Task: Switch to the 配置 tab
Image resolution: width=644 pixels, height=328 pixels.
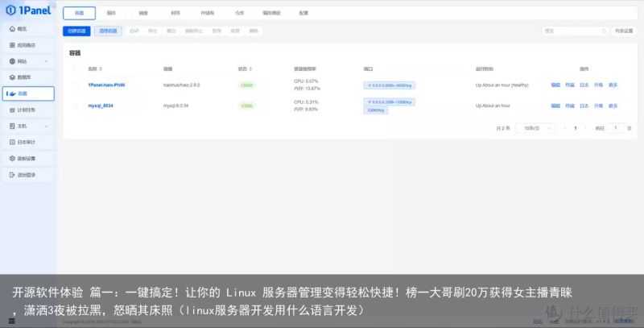Action: point(303,13)
